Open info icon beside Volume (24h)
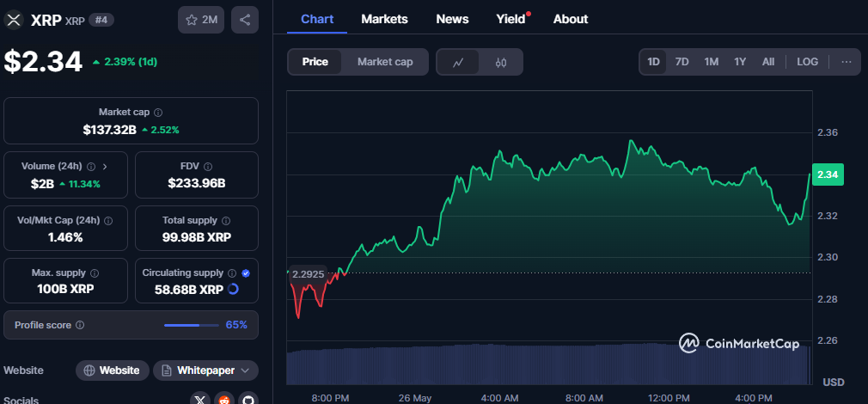The image size is (868, 404). [x=91, y=166]
